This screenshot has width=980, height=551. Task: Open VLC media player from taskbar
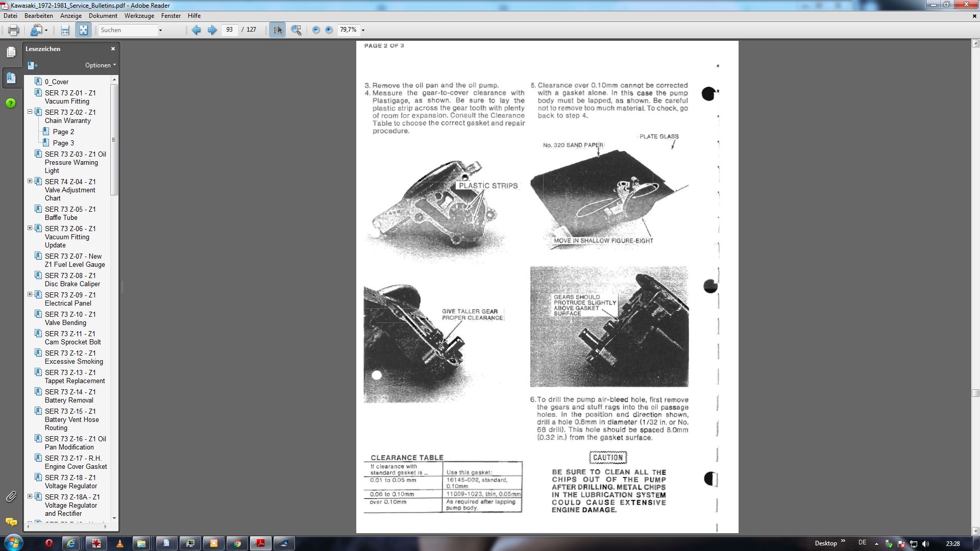click(x=120, y=543)
